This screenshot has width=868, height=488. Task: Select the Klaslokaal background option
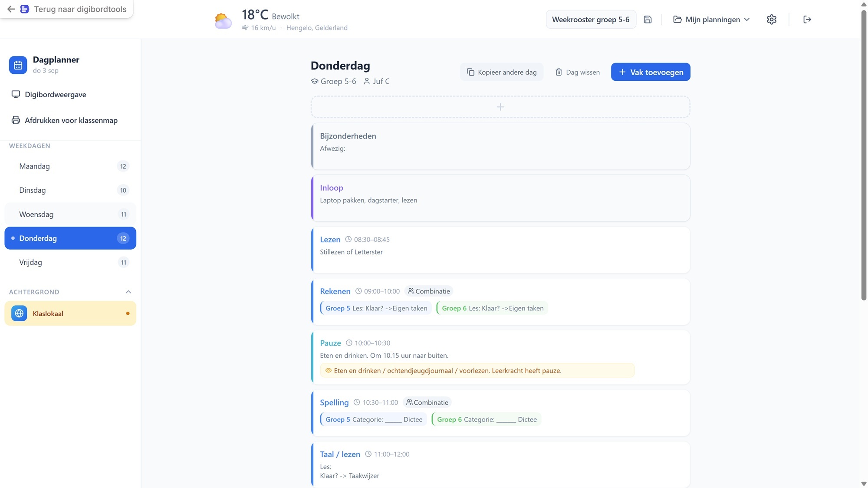70,313
